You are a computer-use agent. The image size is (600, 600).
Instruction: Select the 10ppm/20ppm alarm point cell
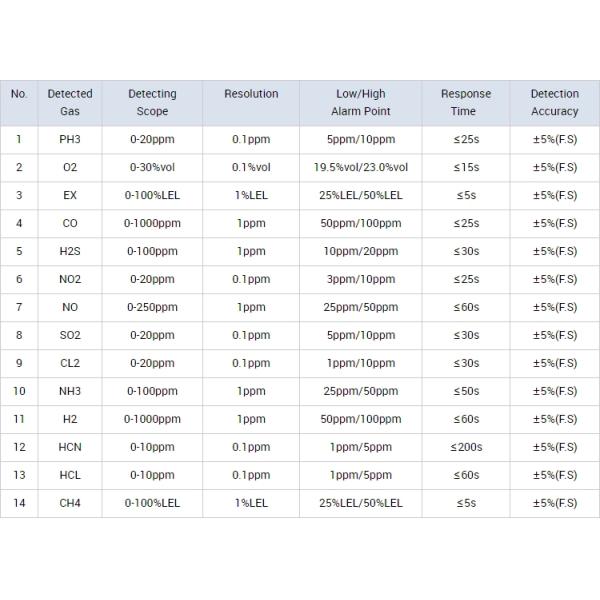click(360, 251)
